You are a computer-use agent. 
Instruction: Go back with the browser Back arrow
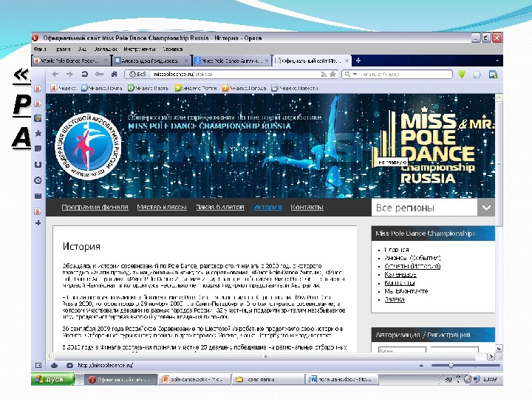coord(55,74)
